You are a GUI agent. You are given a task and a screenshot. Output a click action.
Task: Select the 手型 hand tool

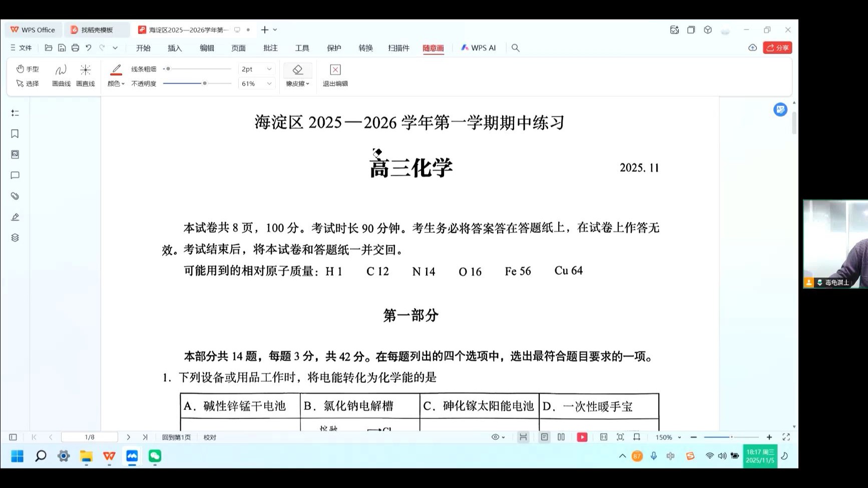(x=28, y=69)
